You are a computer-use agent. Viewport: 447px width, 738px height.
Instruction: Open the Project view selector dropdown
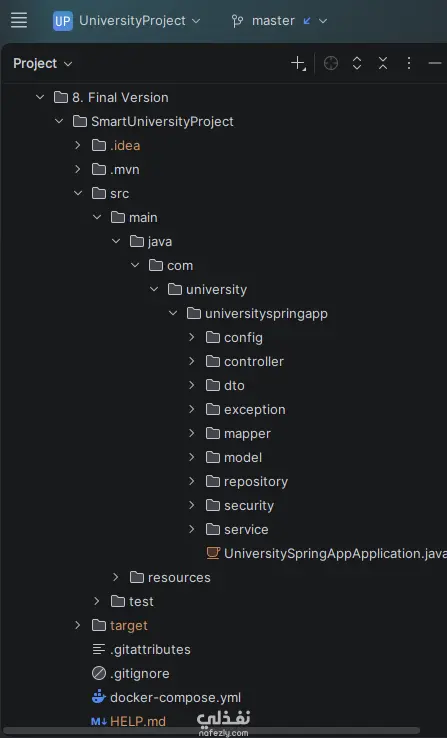coord(42,63)
